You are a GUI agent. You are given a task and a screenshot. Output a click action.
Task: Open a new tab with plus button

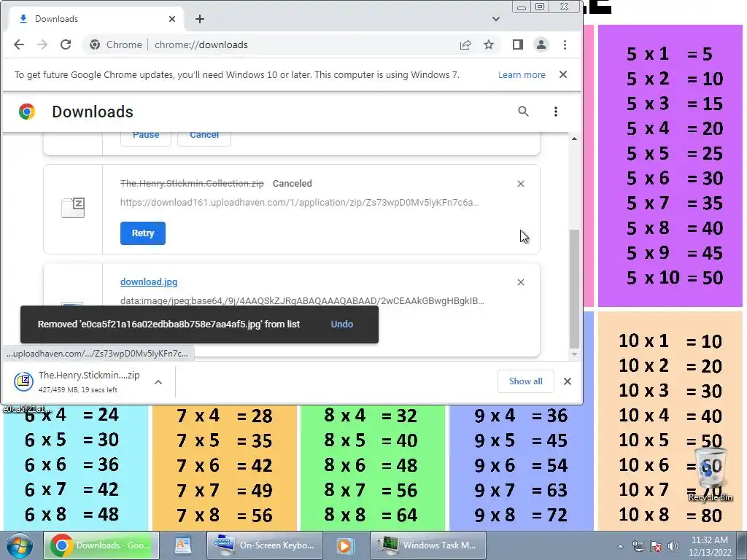[200, 19]
